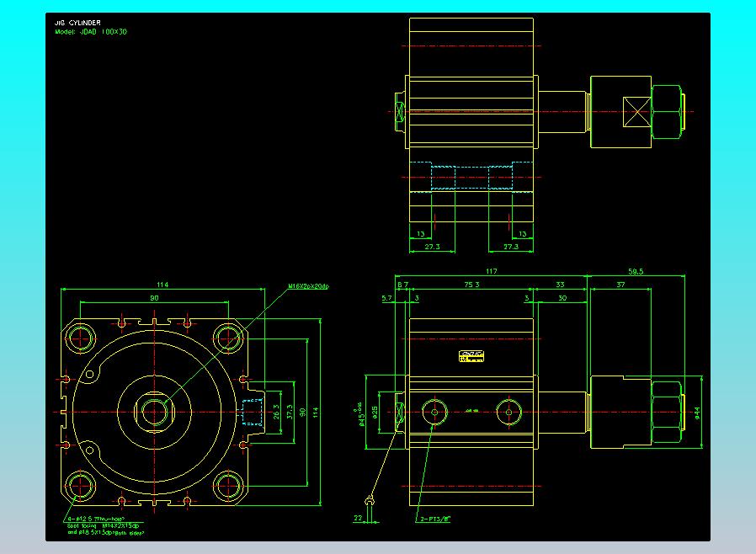The width and height of the screenshot is (756, 554).
Task: Pick the '30' stroke dimension value
Action: point(562,298)
